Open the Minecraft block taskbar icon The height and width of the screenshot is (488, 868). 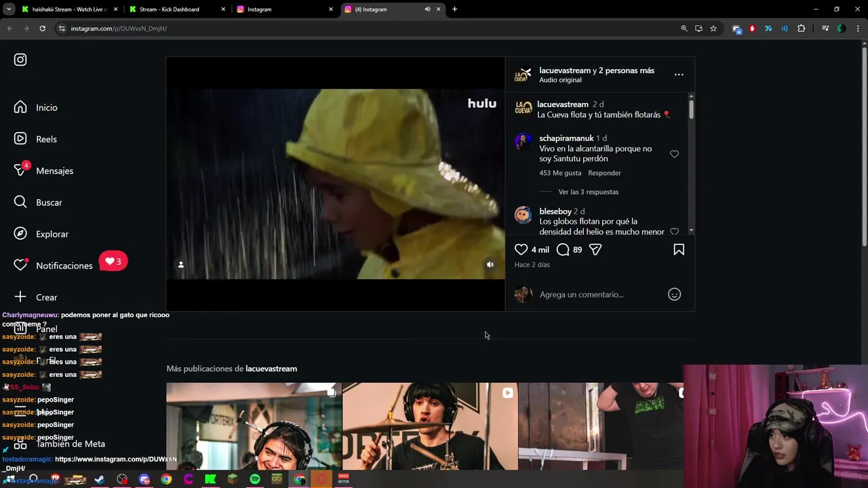coord(233,479)
